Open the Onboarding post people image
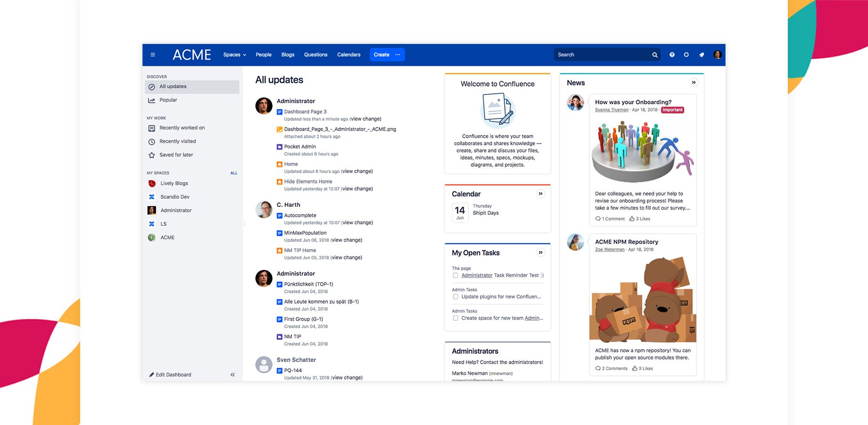 (x=643, y=151)
